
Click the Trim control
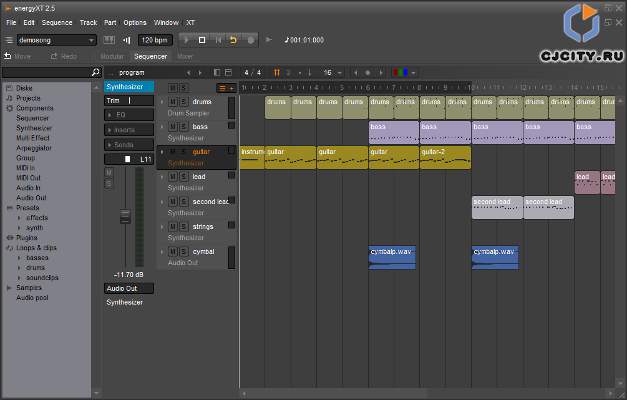[x=129, y=100]
